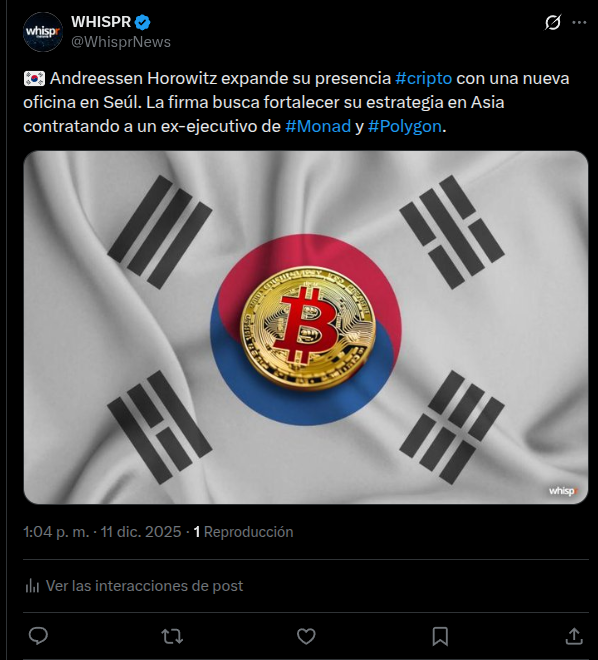Open the @WhisprNews handle
The image size is (598, 660).
click(x=121, y=42)
